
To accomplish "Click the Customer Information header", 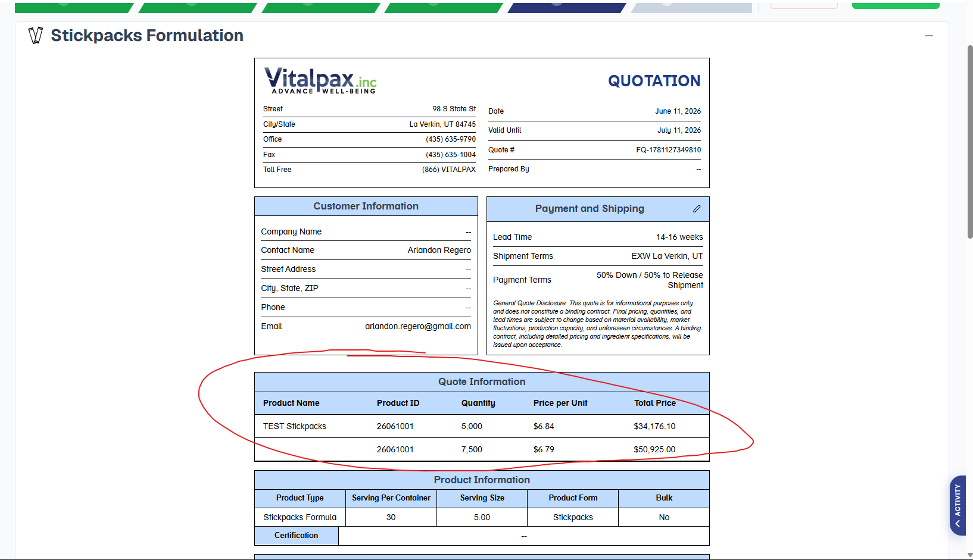I will pos(366,207).
